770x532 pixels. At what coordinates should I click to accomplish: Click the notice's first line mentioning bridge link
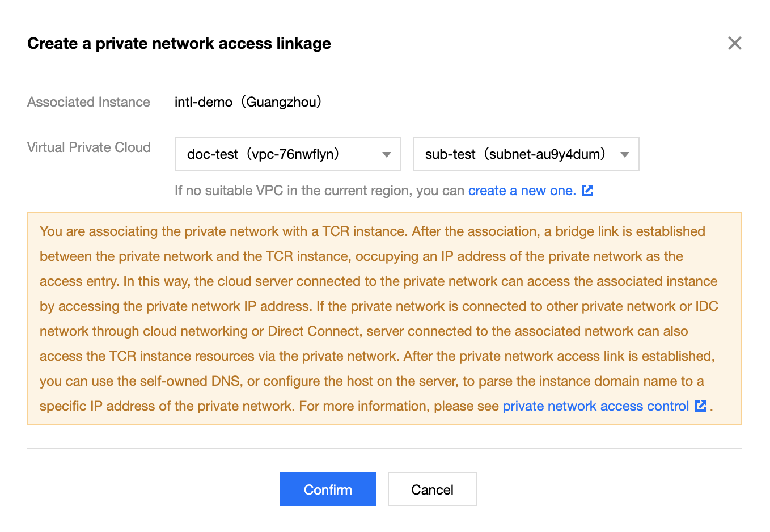tap(373, 231)
